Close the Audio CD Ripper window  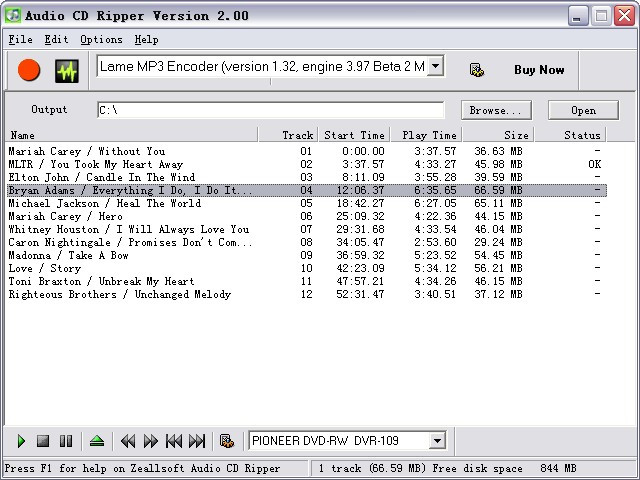click(624, 16)
